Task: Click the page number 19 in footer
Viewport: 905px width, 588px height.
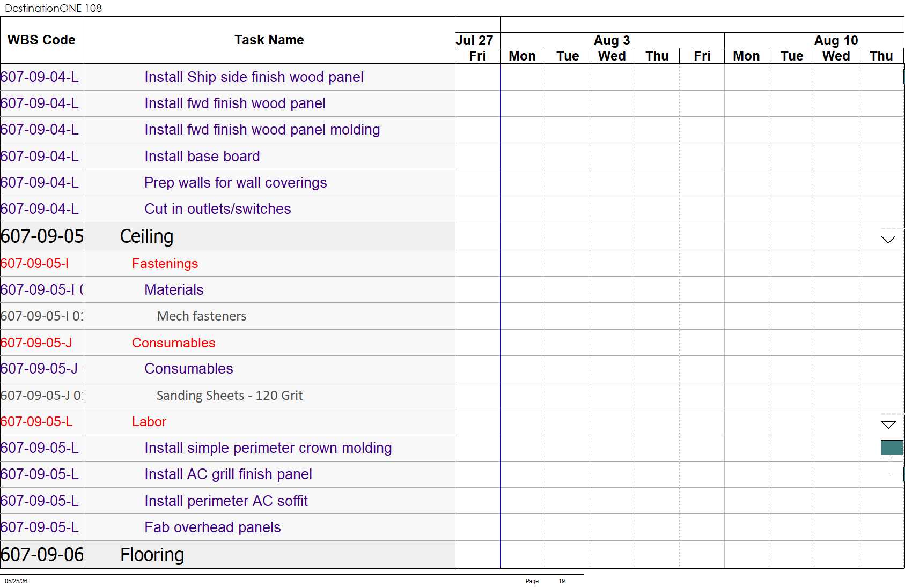Action: point(562,581)
